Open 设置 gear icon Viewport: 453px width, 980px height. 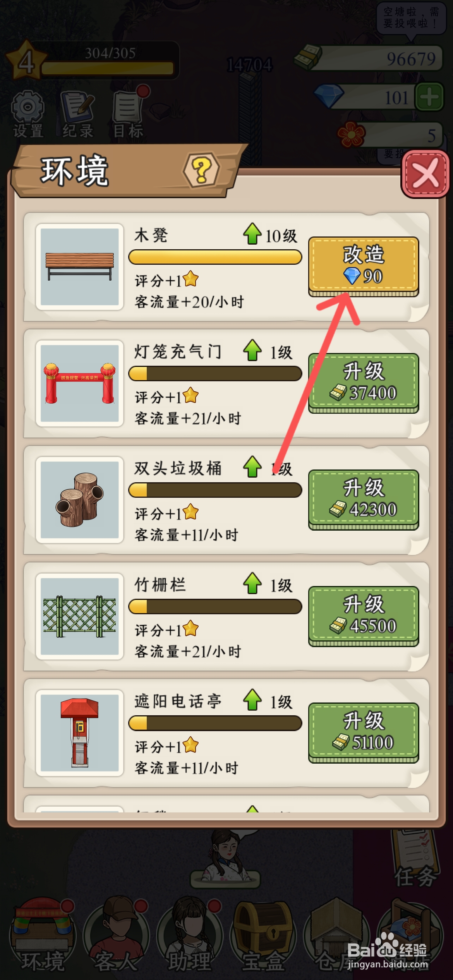pos(28,114)
